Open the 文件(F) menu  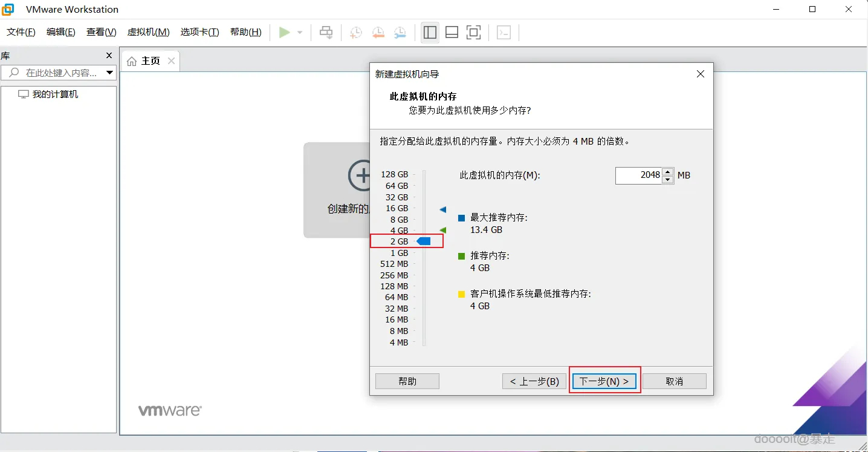pos(20,32)
